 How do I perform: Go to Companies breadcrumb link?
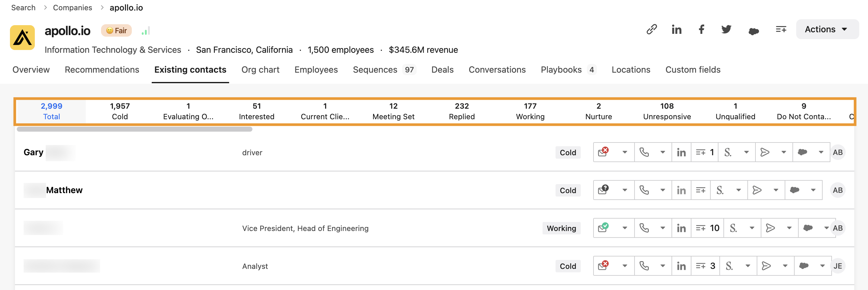click(72, 8)
